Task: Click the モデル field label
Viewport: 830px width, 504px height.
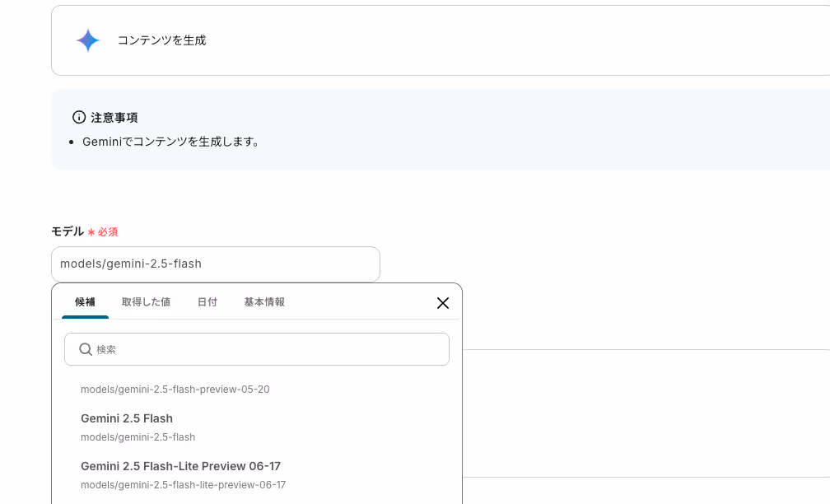Action: [x=68, y=231]
